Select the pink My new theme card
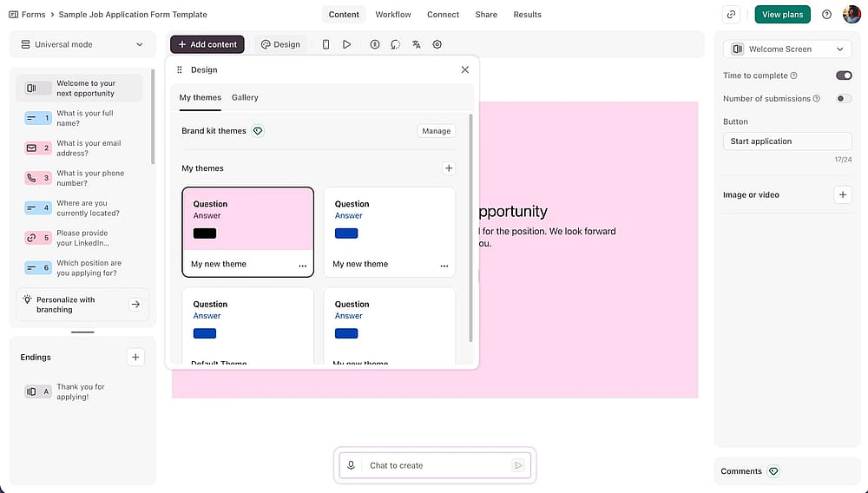 [248, 232]
